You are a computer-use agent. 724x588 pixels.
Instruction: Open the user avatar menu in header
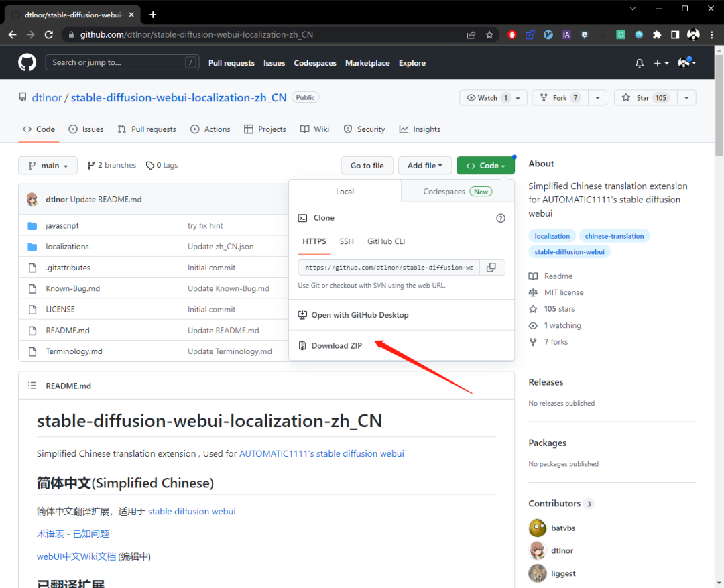pyautogui.click(x=686, y=62)
